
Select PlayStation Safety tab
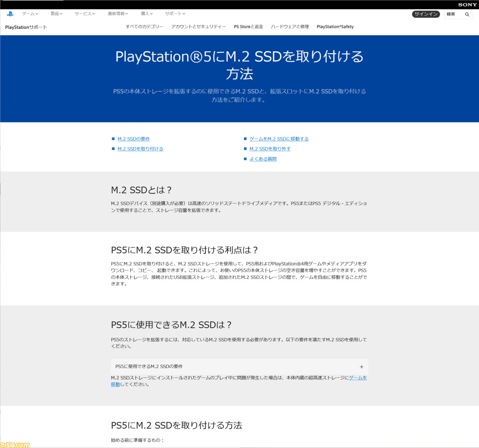point(335,27)
